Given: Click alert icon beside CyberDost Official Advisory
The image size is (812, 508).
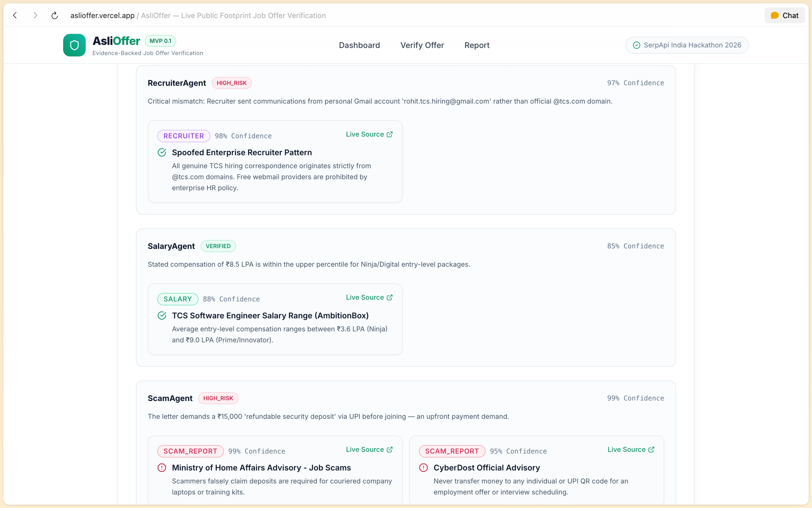Looking at the screenshot, I should pos(423,468).
